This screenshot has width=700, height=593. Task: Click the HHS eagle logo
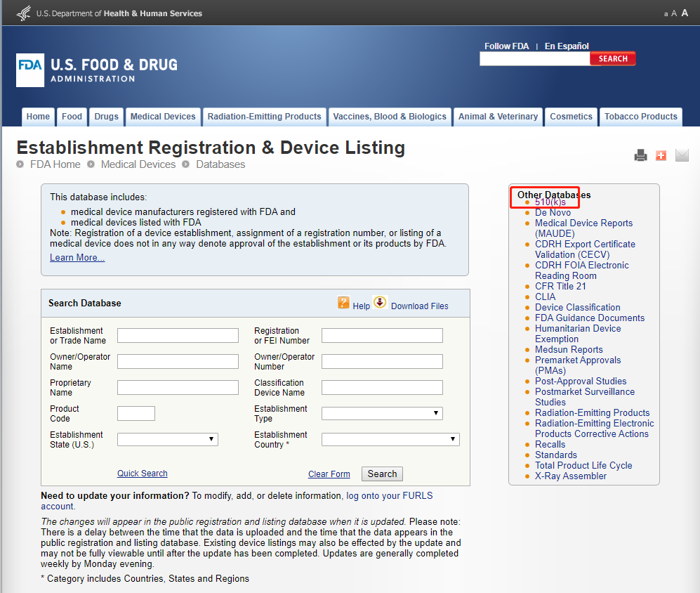pyautogui.click(x=24, y=13)
